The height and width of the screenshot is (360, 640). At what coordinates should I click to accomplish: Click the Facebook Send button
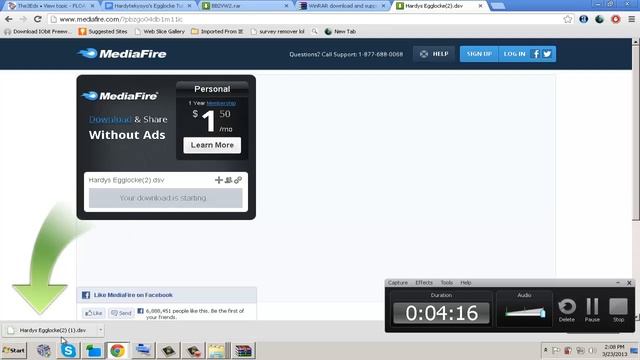pos(121,313)
